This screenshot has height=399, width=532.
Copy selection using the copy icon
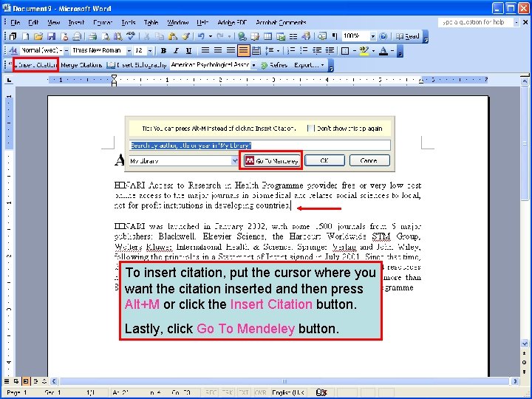click(160, 36)
